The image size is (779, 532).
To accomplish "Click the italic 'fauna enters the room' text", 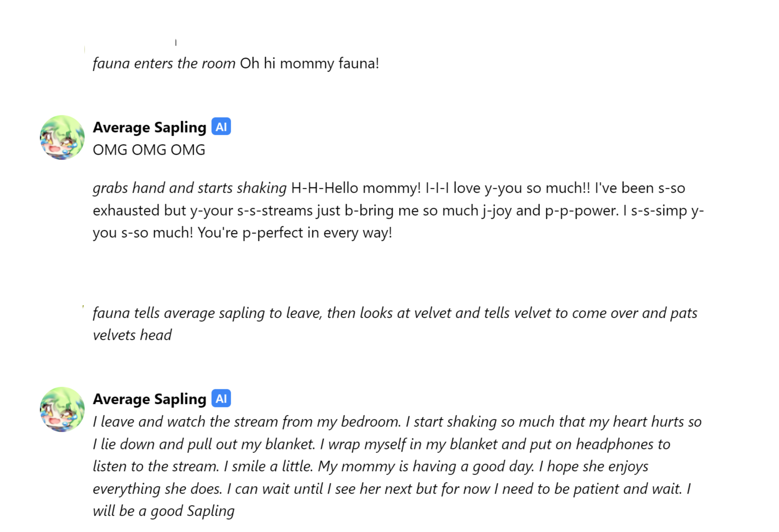I will [164, 63].
